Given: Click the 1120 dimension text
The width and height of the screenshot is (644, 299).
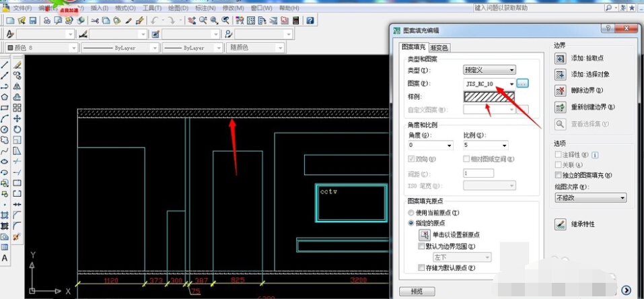Looking at the screenshot, I should point(111,281).
